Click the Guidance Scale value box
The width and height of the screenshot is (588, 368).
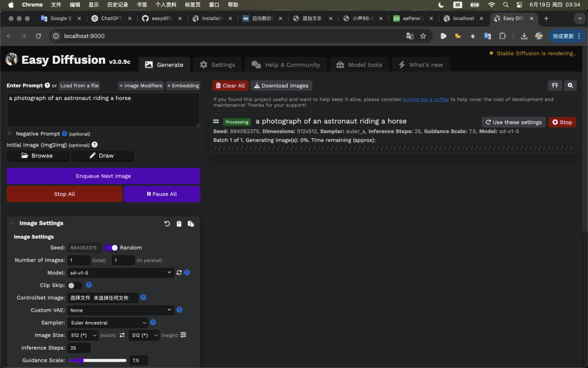(x=138, y=361)
